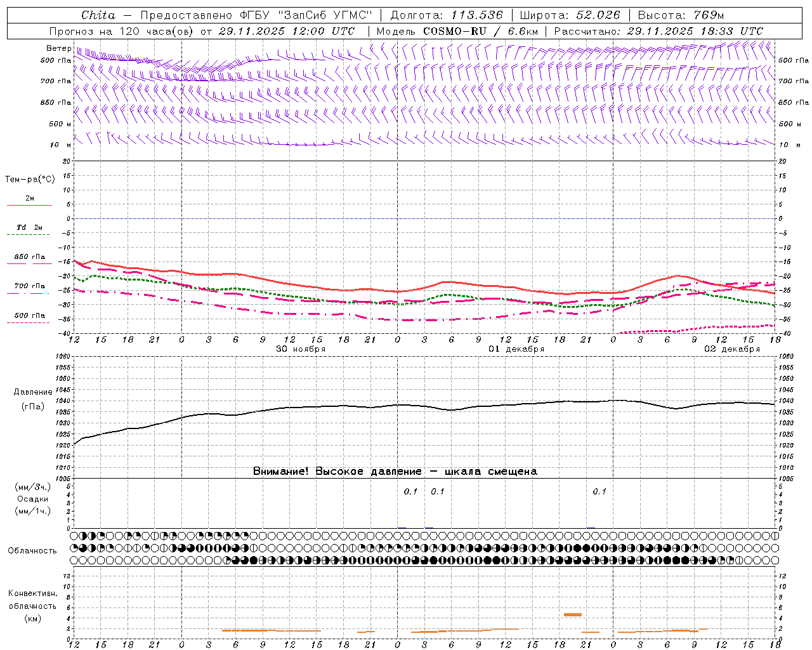Click the (км) unit under convective cloud label

click(33, 618)
